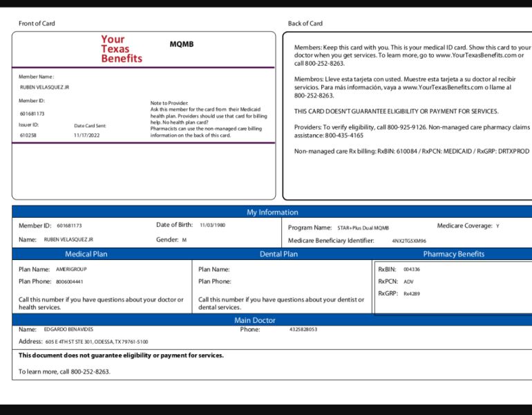Select the birth date 11/03/1980
The image size is (532, 415).
coord(212,225)
